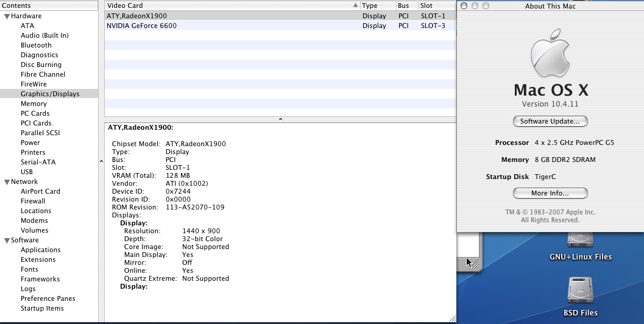Select Audio (Built In) item
Viewport: 644px width, 324px height.
[44, 35]
